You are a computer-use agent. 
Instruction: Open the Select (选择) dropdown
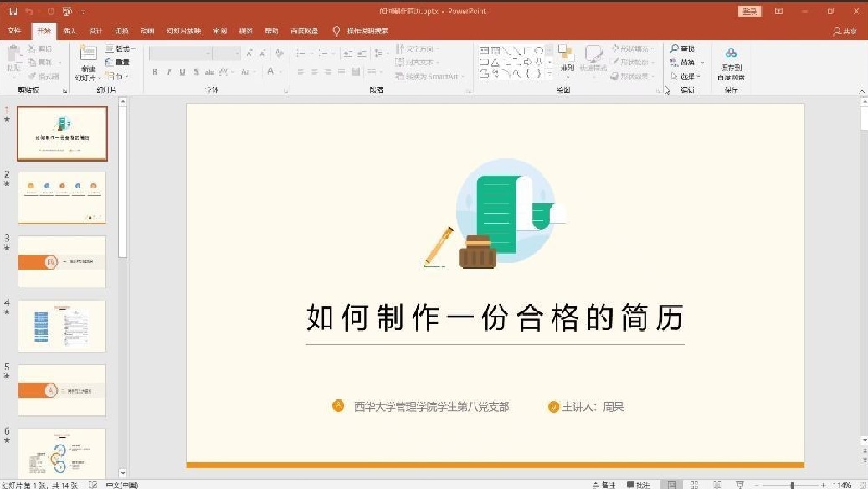coord(685,76)
